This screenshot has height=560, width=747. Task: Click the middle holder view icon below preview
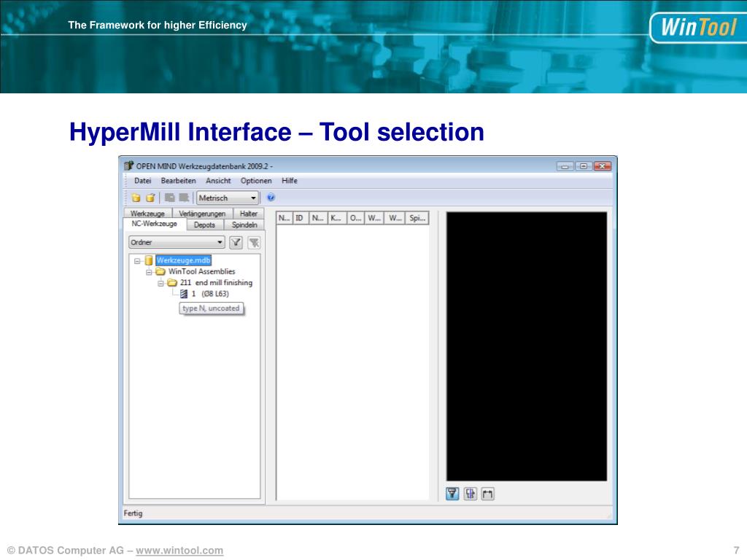pyautogui.click(x=471, y=494)
